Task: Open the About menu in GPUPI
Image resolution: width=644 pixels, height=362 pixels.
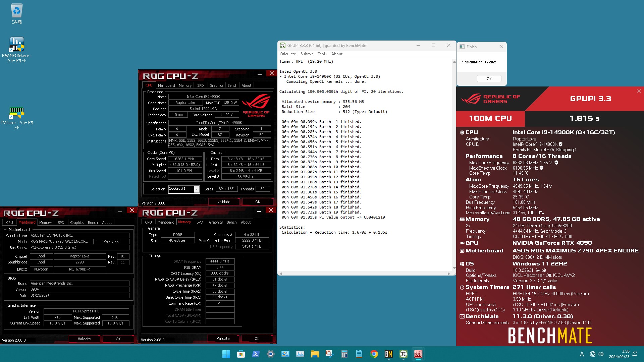Action: pyautogui.click(x=337, y=54)
